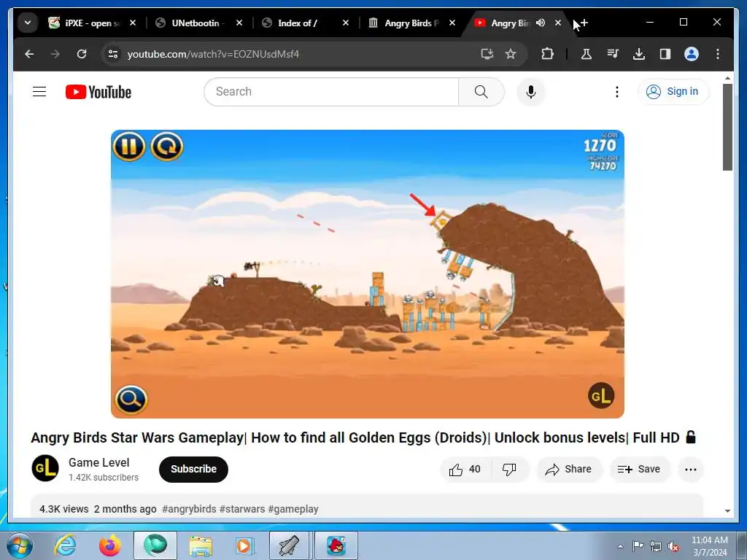Toggle the browser side panel

665,54
